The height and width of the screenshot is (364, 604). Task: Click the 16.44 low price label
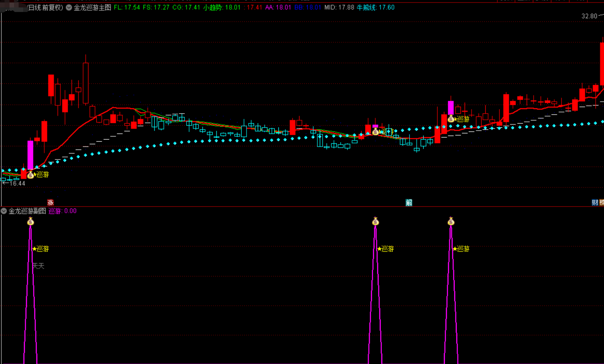coord(17,183)
